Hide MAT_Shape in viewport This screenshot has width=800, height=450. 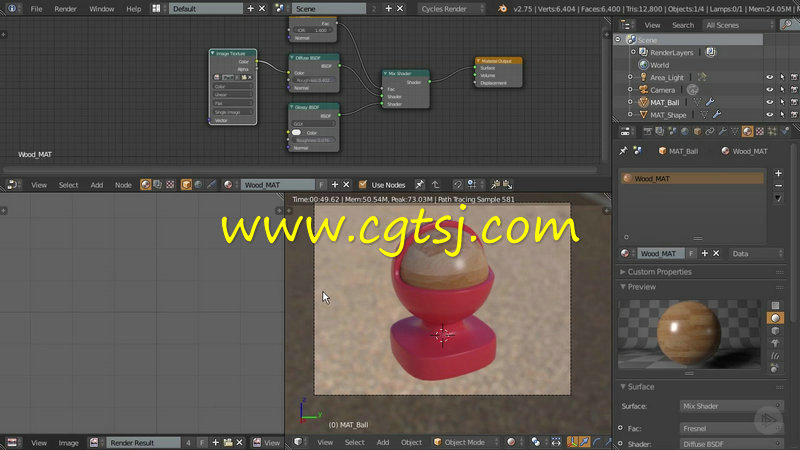click(769, 115)
